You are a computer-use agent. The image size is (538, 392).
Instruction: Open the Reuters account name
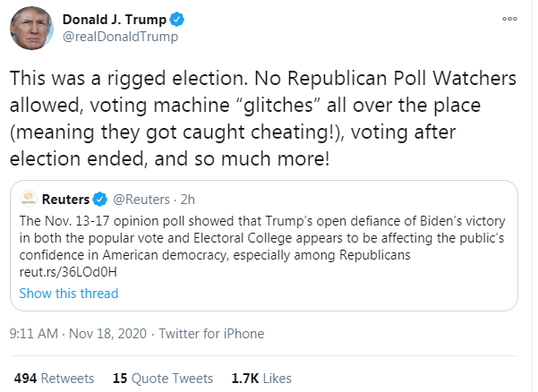coord(65,200)
